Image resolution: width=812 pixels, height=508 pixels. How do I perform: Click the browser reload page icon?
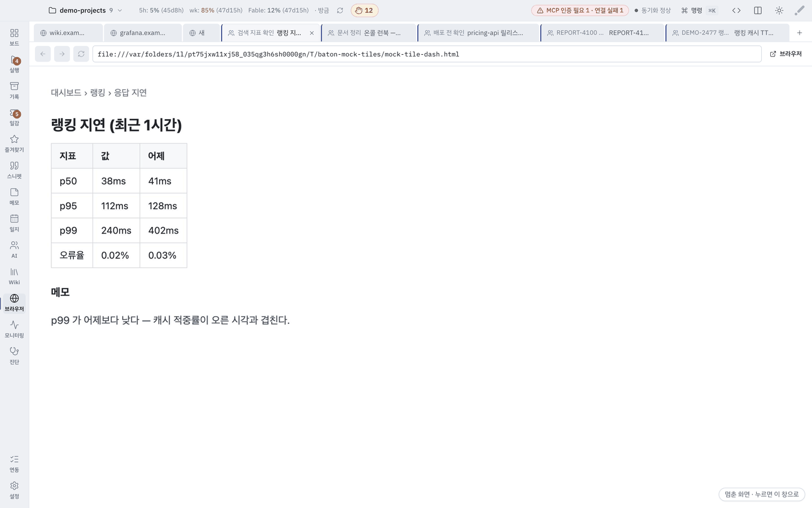click(x=81, y=54)
